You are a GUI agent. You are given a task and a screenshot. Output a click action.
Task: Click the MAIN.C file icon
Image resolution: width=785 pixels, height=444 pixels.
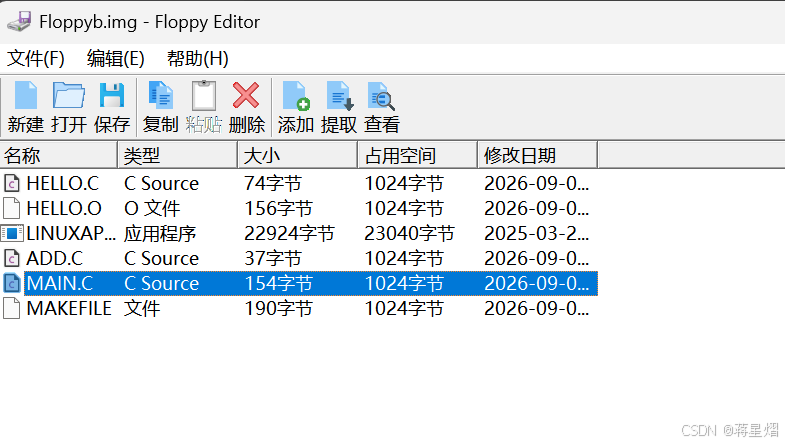(12, 283)
